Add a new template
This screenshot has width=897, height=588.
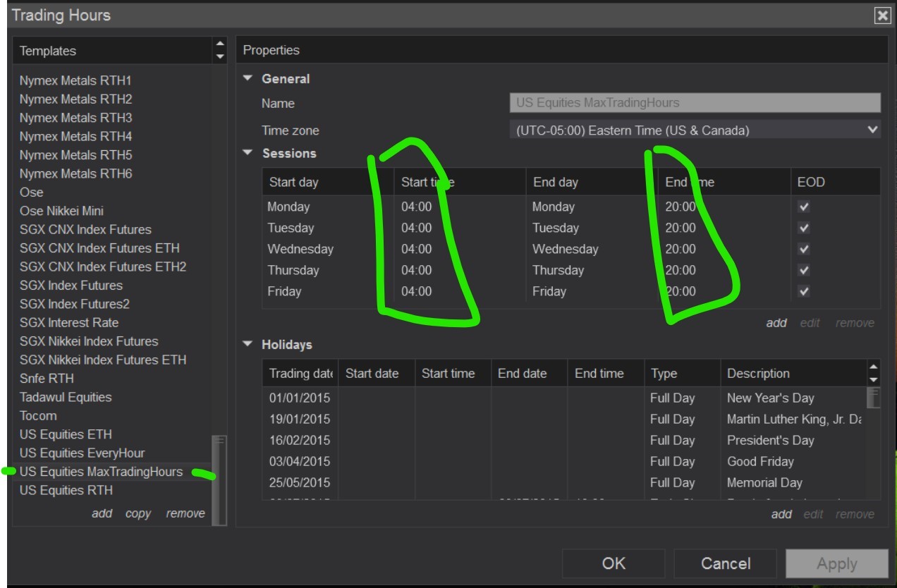[102, 513]
